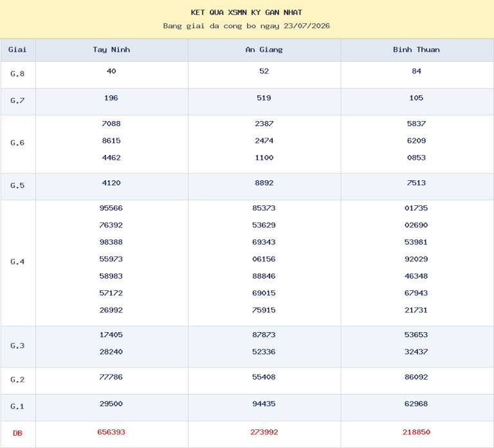This screenshot has width=494, height=448.
Task: Select the DB prize 273992 for An Giang
Action: [x=264, y=432]
